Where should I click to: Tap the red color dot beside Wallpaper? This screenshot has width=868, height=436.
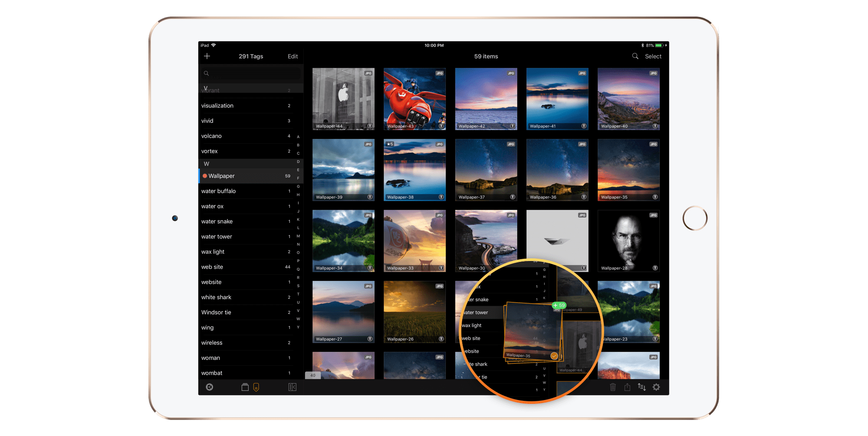[x=205, y=176]
